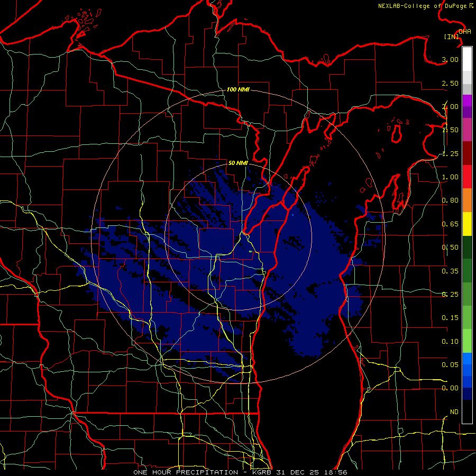This screenshot has width=476, height=476.
Task: Select the white swatch at top of legend
Action: coord(467,59)
